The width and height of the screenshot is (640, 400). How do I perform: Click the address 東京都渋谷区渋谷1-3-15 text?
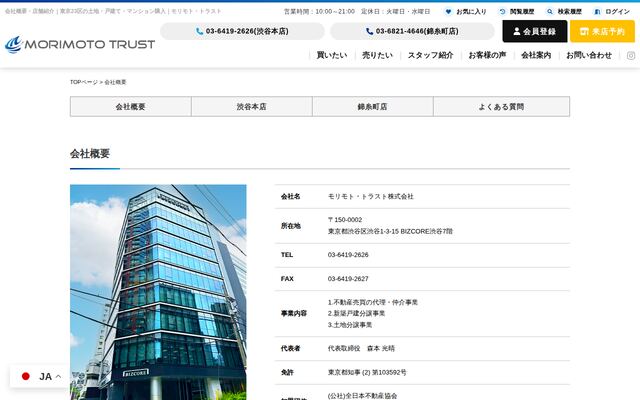[390, 231]
